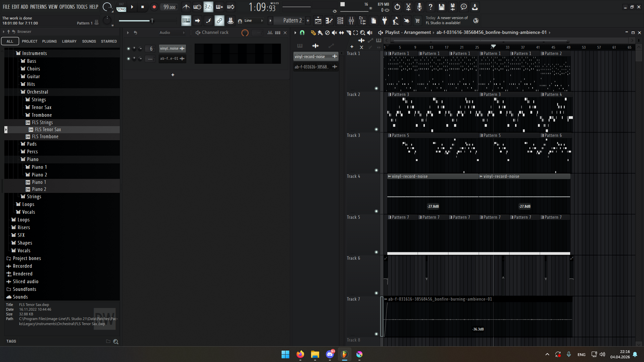Mute the vinyl..noise channel in Channel rack
The height and width of the screenshot is (362, 644).
[x=129, y=49]
